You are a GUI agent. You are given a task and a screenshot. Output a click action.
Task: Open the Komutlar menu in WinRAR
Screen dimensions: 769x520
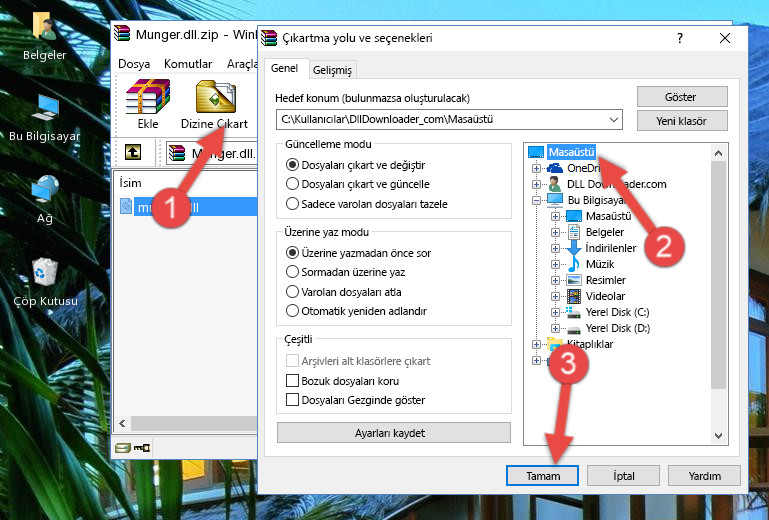click(188, 64)
